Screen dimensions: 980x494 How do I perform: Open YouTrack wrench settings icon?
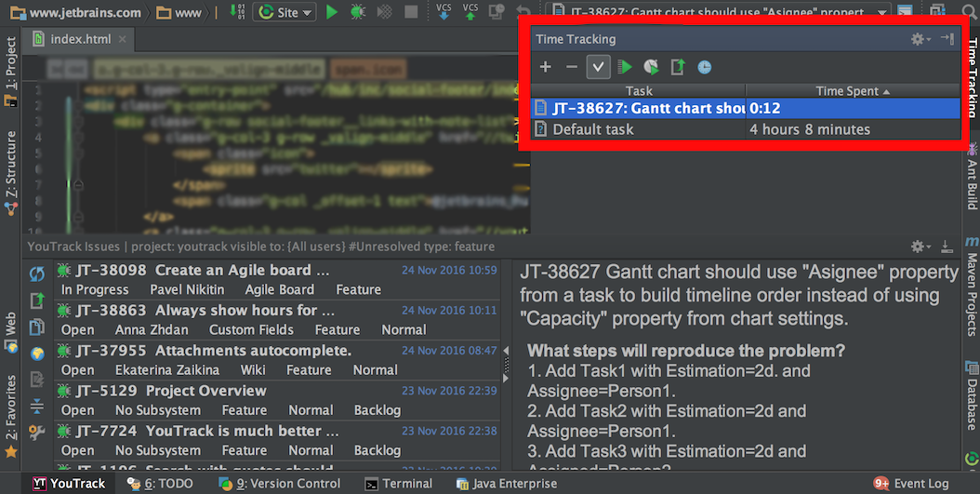(x=37, y=433)
